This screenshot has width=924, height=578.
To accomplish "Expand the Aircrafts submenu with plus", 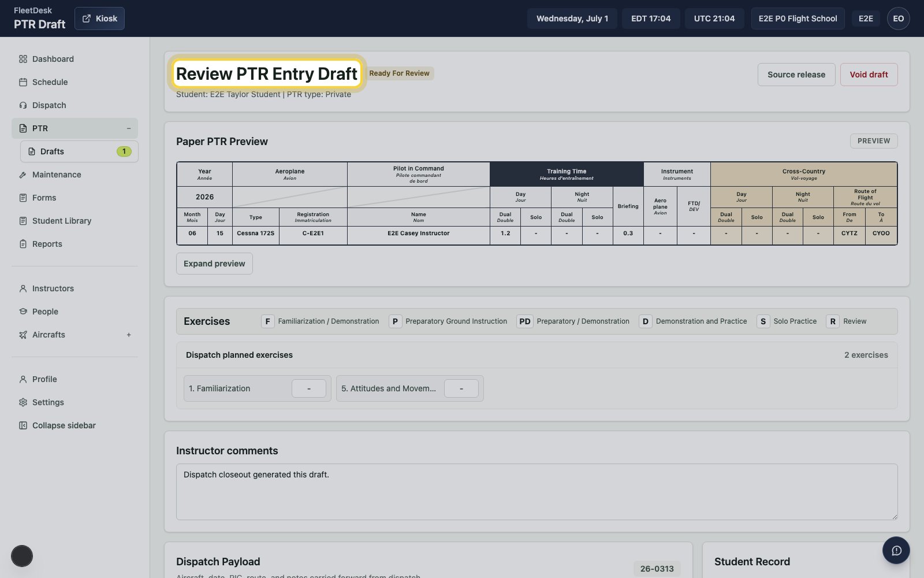I will [129, 335].
